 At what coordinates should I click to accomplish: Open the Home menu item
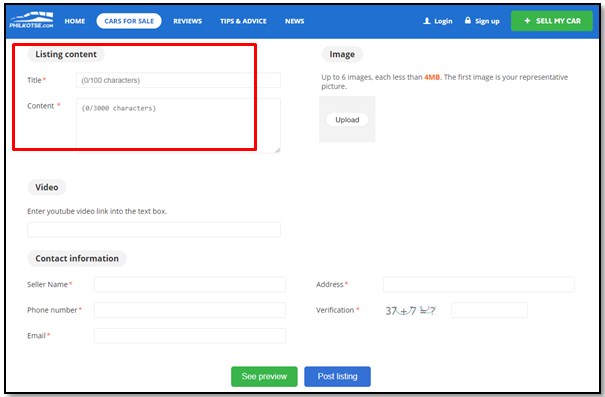tap(75, 21)
